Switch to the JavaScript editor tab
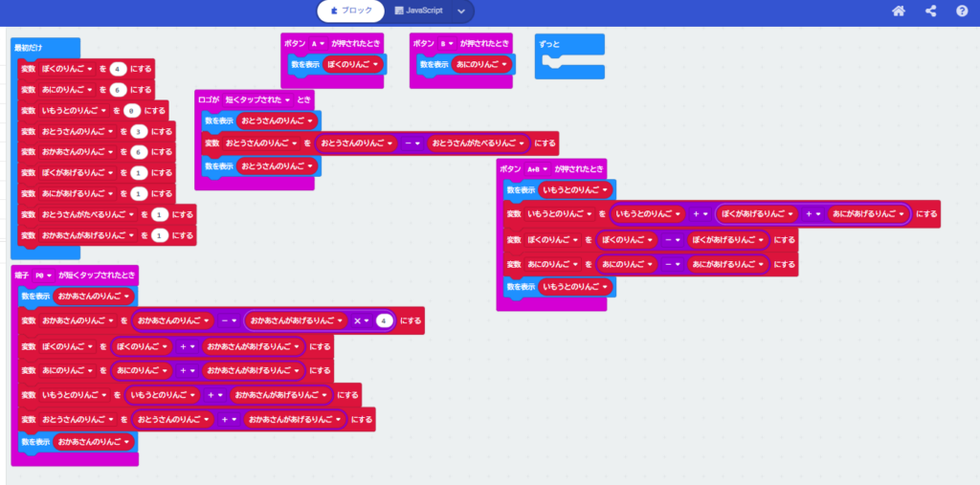This screenshot has height=485, width=980. point(419,11)
